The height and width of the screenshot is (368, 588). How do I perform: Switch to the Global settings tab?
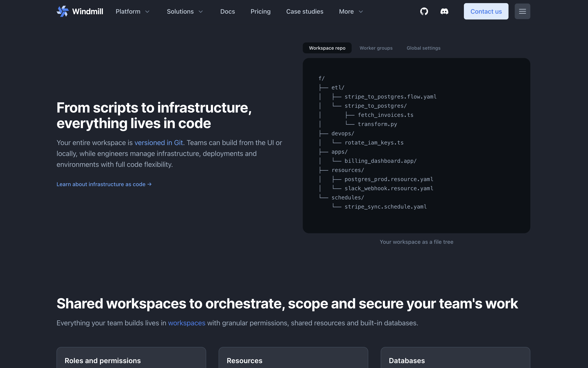pyautogui.click(x=423, y=48)
